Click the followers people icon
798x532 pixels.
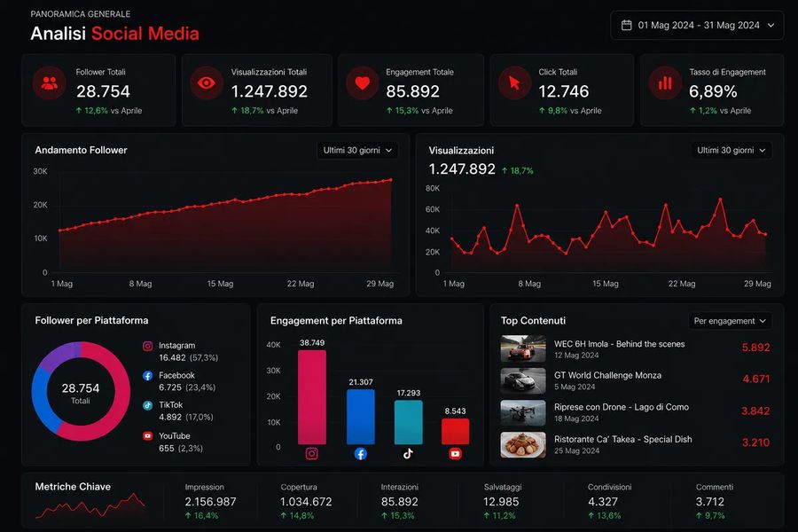click(x=50, y=83)
